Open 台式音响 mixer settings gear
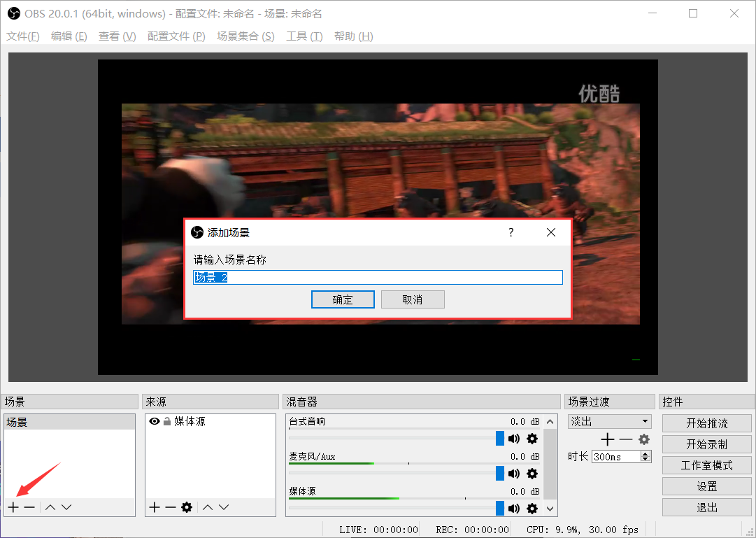756x538 pixels. [532, 439]
